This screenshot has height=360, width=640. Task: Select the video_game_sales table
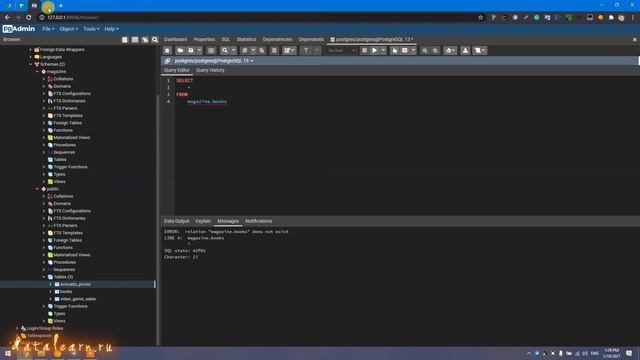(78, 299)
